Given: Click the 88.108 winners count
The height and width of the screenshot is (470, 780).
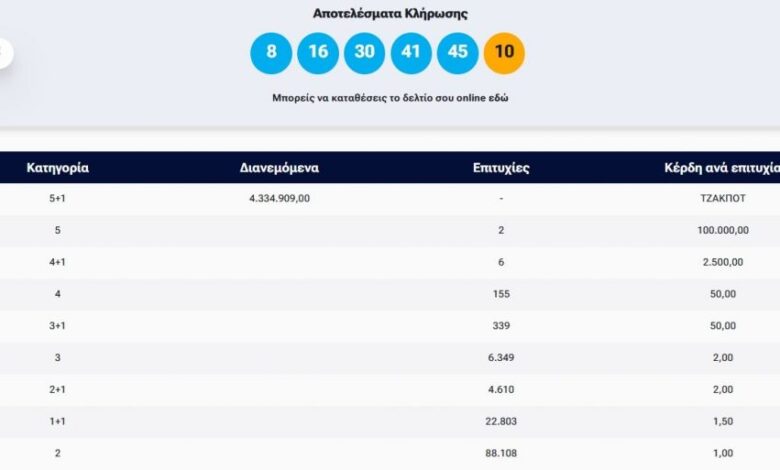Looking at the screenshot, I should (x=500, y=452).
